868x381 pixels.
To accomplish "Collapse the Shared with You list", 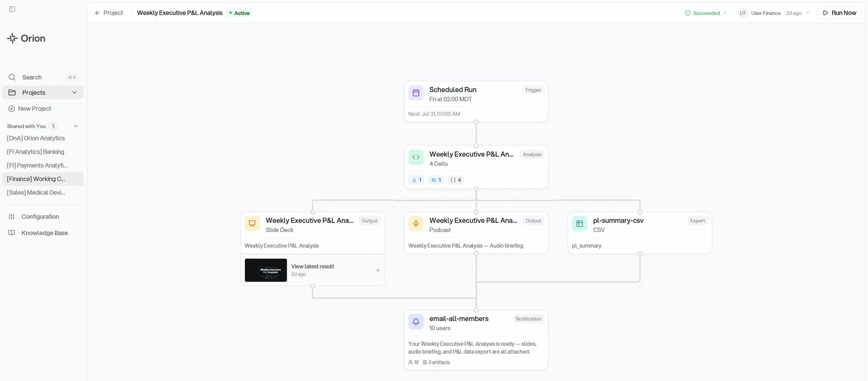I will click(76, 126).
